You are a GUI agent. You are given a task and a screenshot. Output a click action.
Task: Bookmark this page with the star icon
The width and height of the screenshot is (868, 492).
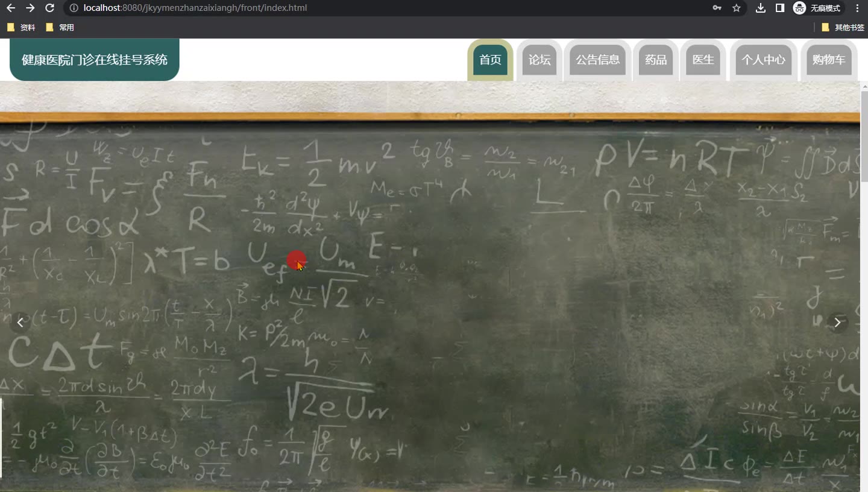coord(736,8)
